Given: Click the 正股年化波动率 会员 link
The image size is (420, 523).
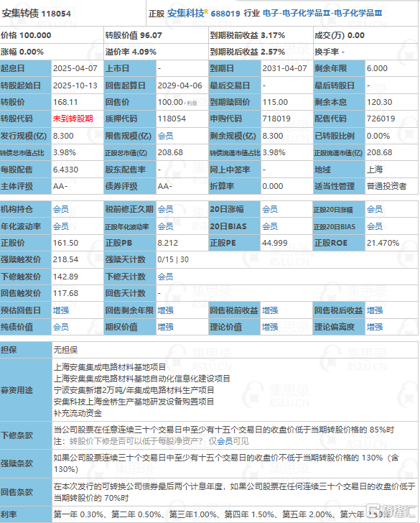Looking at the screenshot, I should (x=165, y=226).
